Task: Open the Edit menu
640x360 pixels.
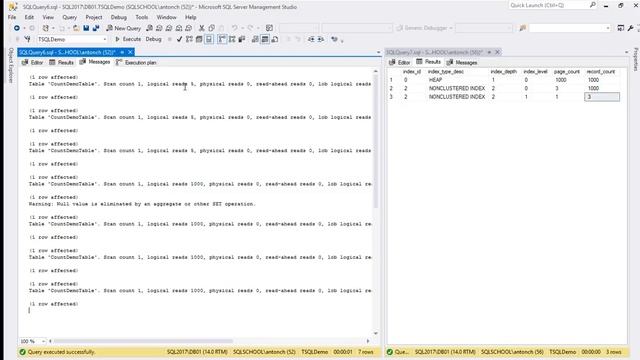Action: [x=29, y=17]
